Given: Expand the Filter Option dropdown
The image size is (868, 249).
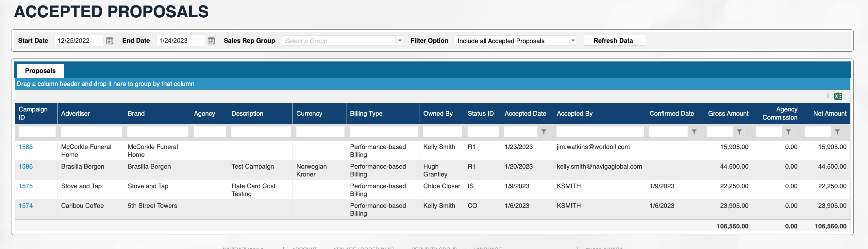Looking at the screenshot, I should [573, 41].
